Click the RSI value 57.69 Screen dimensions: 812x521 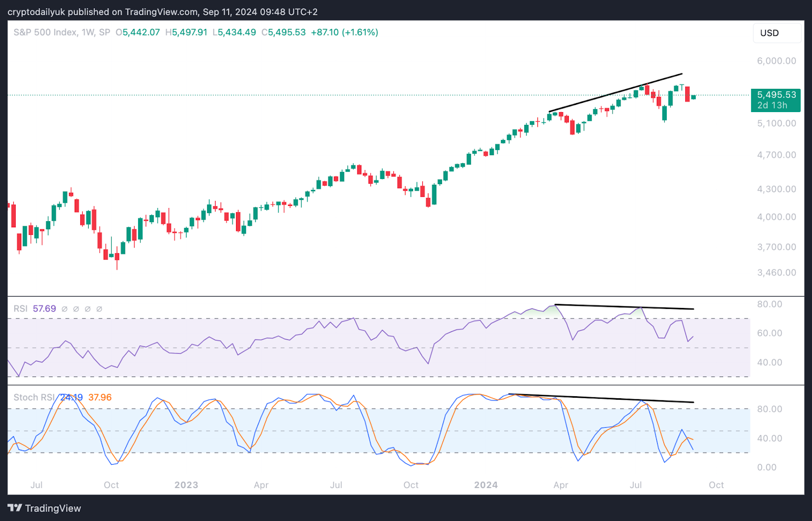[x=44, y=309]
